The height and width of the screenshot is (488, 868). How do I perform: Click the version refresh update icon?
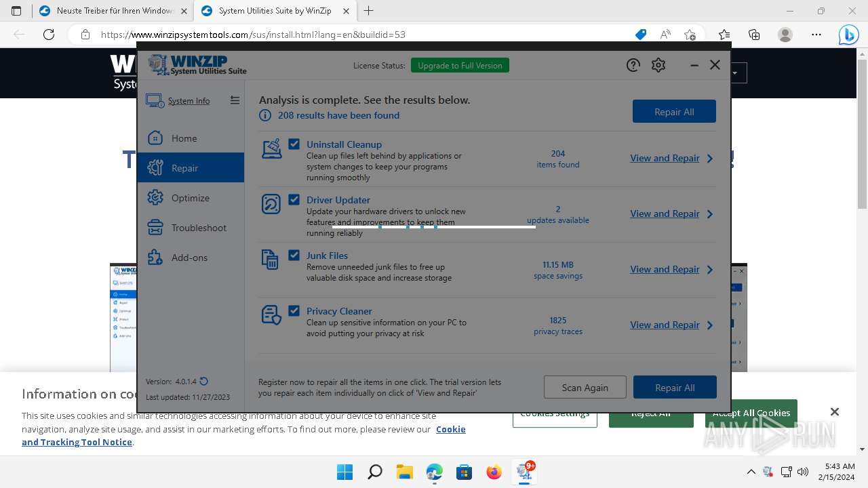203,382
